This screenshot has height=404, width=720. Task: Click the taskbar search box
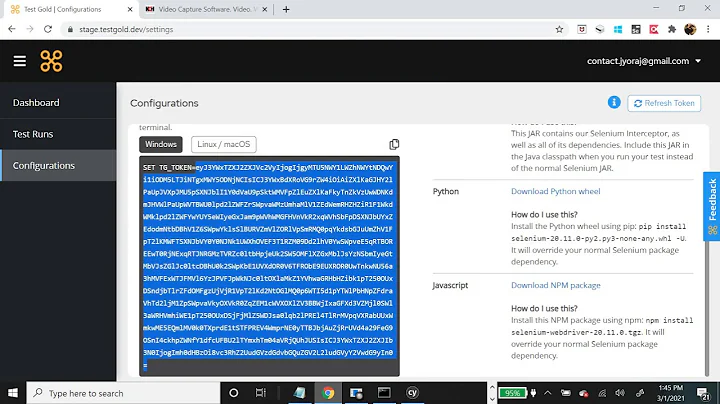pos(123,393)
